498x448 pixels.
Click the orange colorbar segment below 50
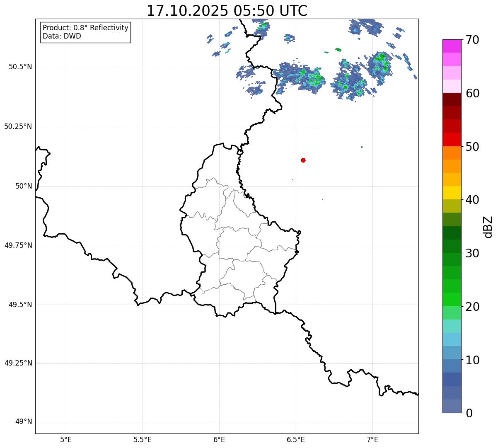452,153
